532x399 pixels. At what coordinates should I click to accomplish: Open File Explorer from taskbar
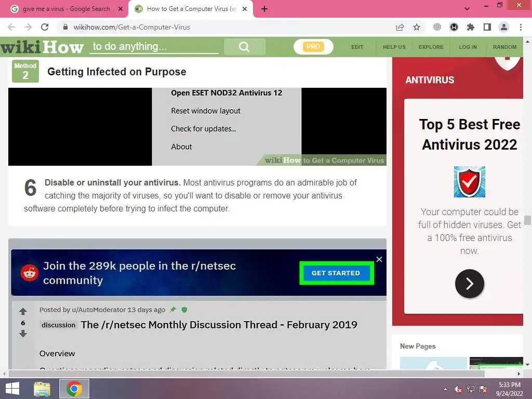click(x=42, y=389)
